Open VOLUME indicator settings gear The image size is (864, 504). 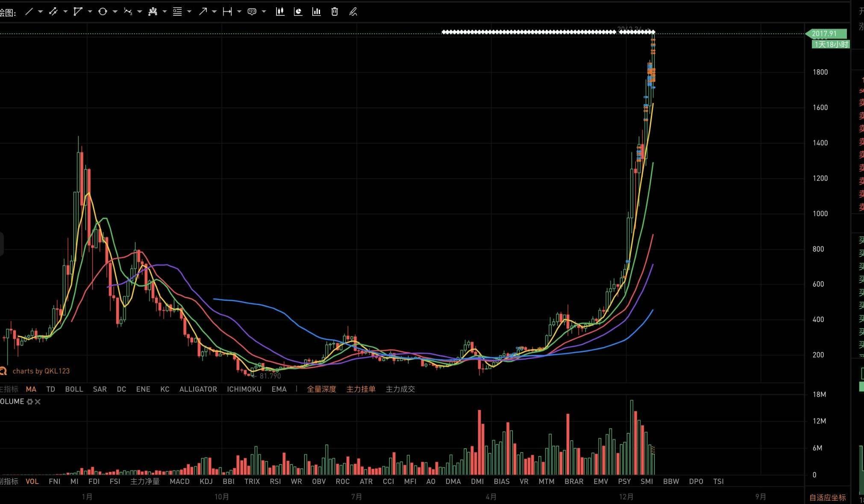30,401
